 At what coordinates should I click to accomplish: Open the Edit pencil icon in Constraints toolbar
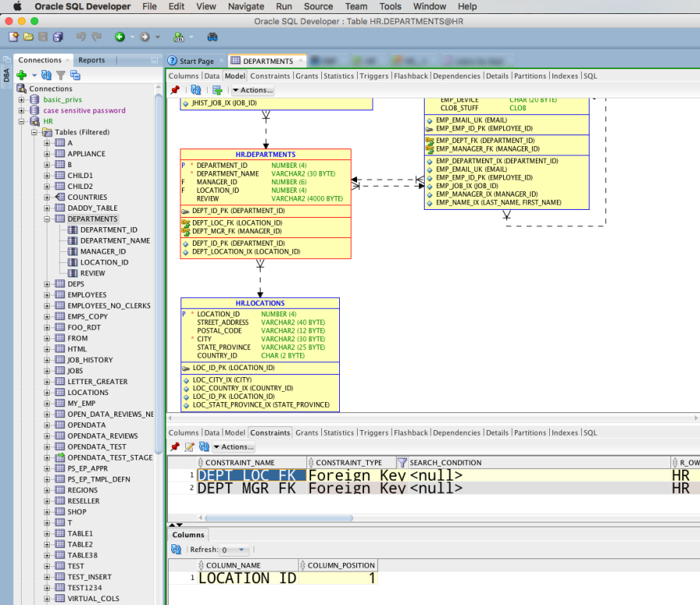pyautogui.click(x=187, y=446)
